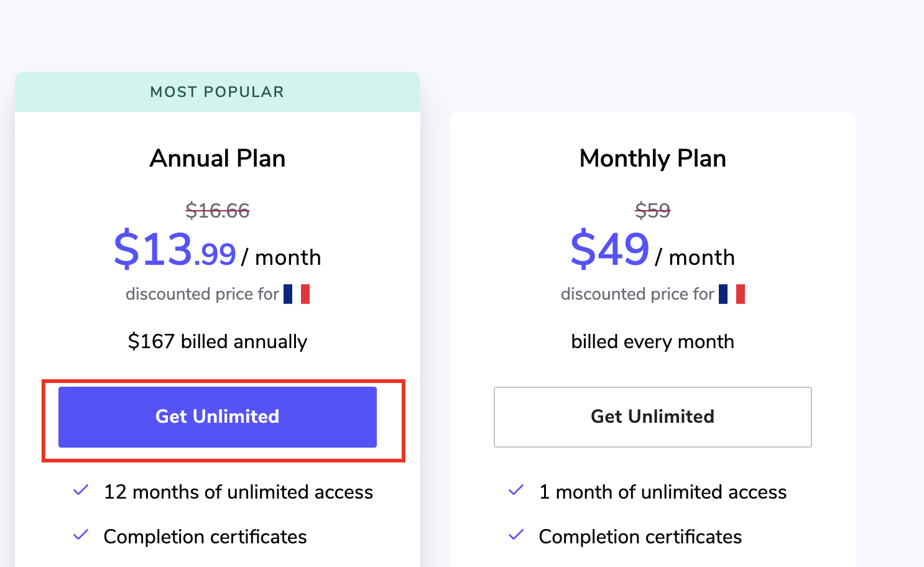Click the crossed-out $59 price
The width and height of the screenshot is (924, 567).
pyautogui.click(x=653, y=211)
